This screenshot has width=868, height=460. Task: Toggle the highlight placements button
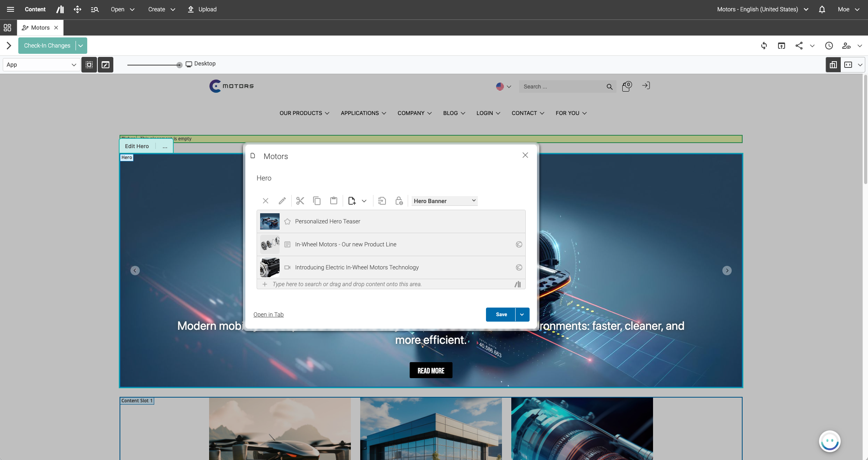89,65
